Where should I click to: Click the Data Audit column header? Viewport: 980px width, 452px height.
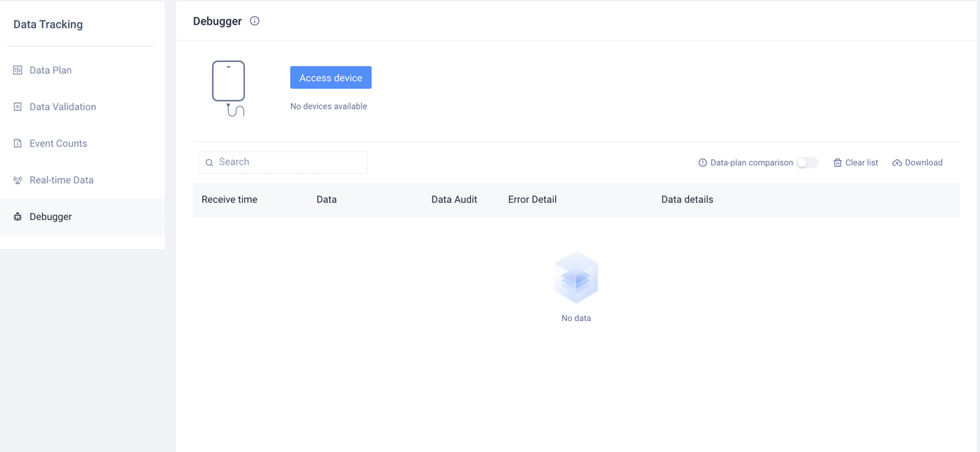click(454, 199)
